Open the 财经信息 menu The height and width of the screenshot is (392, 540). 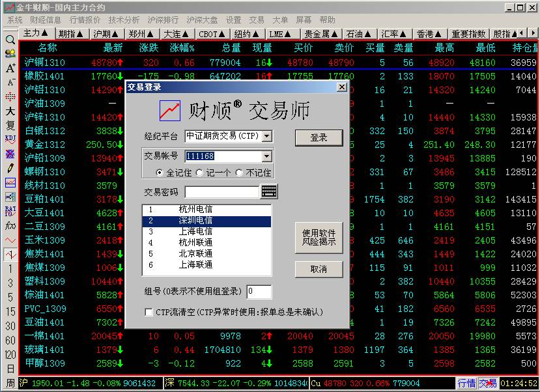(x=46, y=20)
